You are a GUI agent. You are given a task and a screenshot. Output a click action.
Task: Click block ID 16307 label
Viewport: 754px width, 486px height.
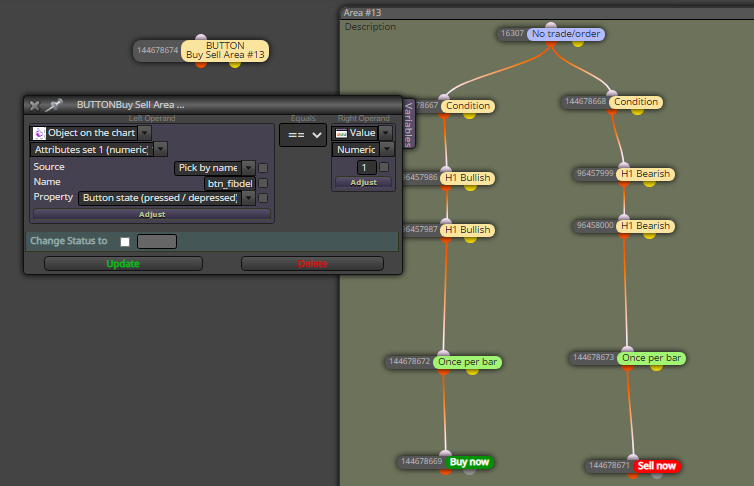512,33
